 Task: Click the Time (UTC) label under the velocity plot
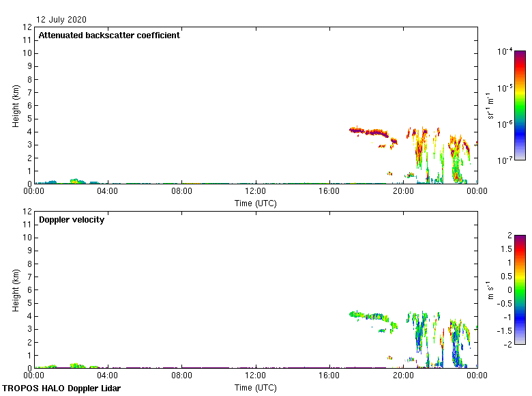tap(256, 387)
